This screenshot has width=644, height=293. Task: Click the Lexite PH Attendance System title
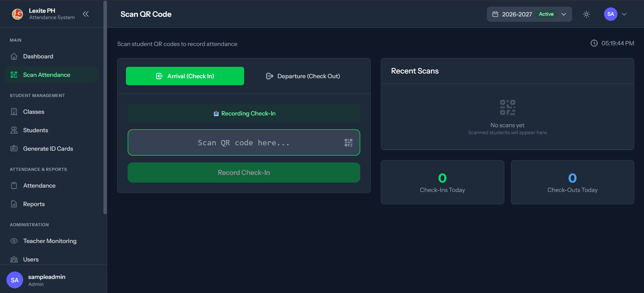click(x=52, y=14)
